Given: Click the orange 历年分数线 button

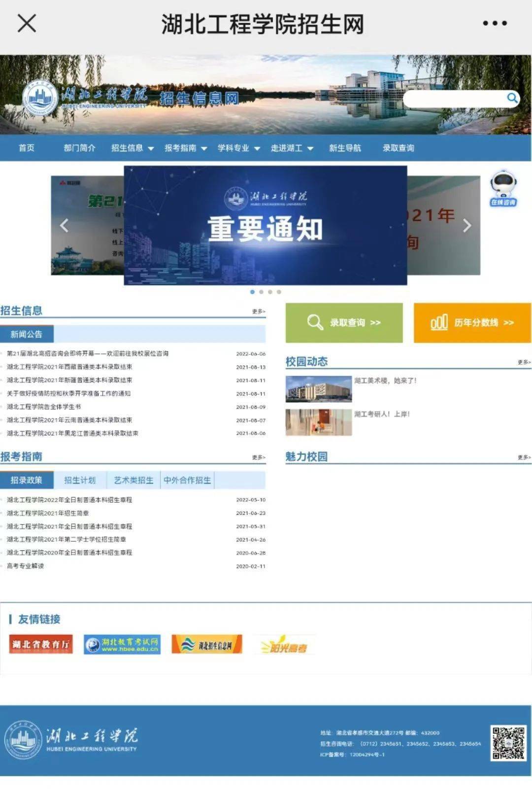Looking at the screenshot, I should [472, 323].
